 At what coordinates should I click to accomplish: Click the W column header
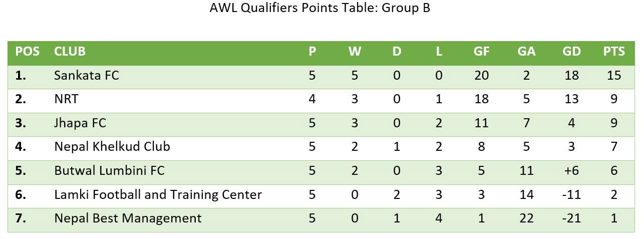[355, 52]
